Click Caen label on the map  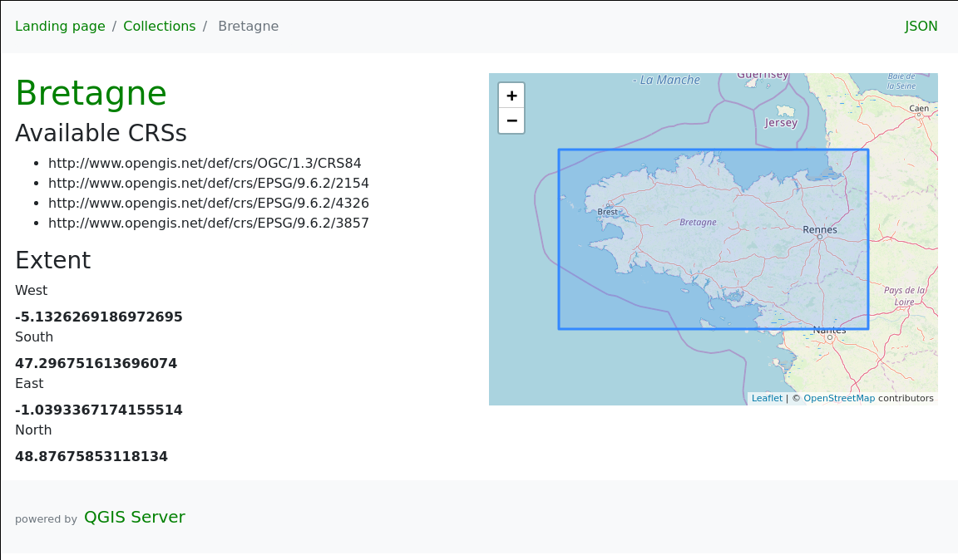919,109
